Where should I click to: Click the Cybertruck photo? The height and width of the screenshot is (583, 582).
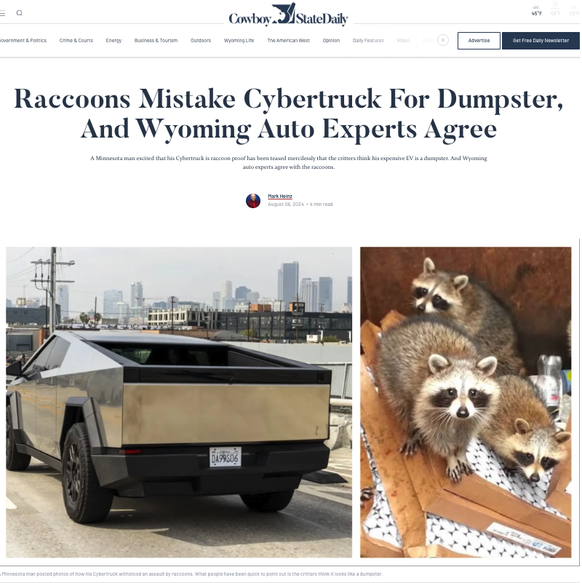click(x=179, y=402)
